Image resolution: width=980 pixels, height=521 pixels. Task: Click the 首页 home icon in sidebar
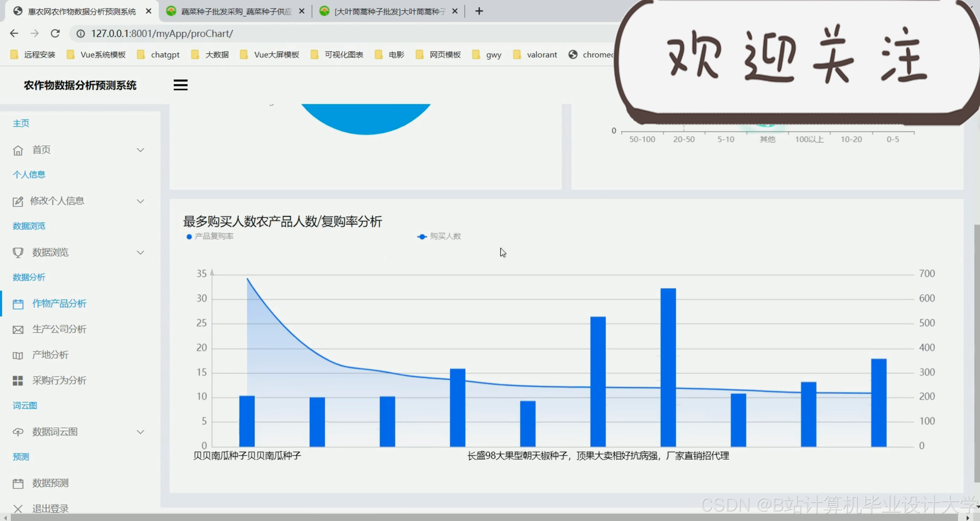(18, 150)
